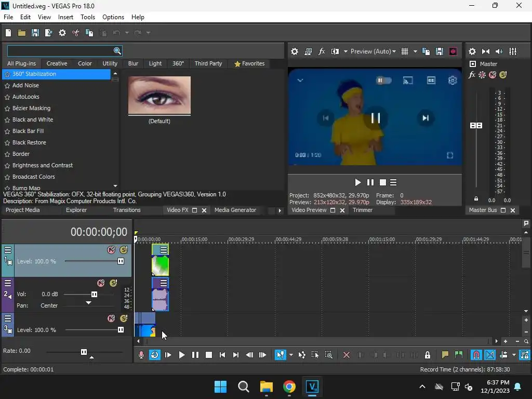Solo video track 1
The width and height of the screenshot is (532, 399).
(x=124, y=250)
